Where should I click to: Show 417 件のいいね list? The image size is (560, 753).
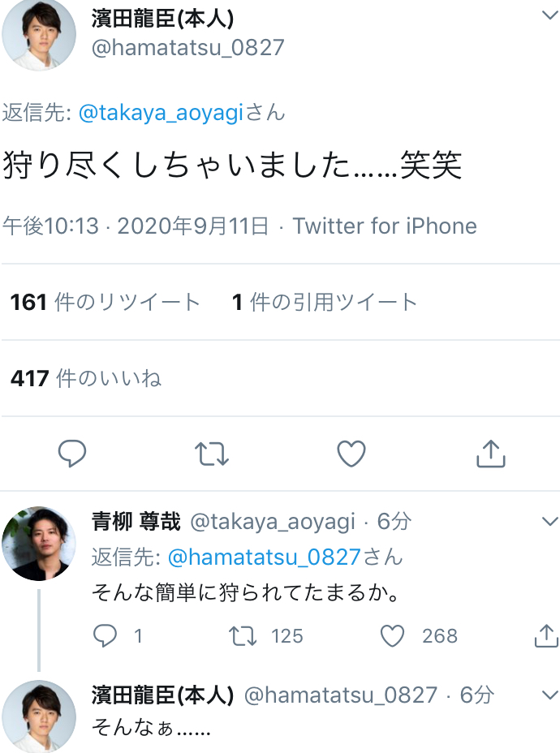[x=86, y=377]
